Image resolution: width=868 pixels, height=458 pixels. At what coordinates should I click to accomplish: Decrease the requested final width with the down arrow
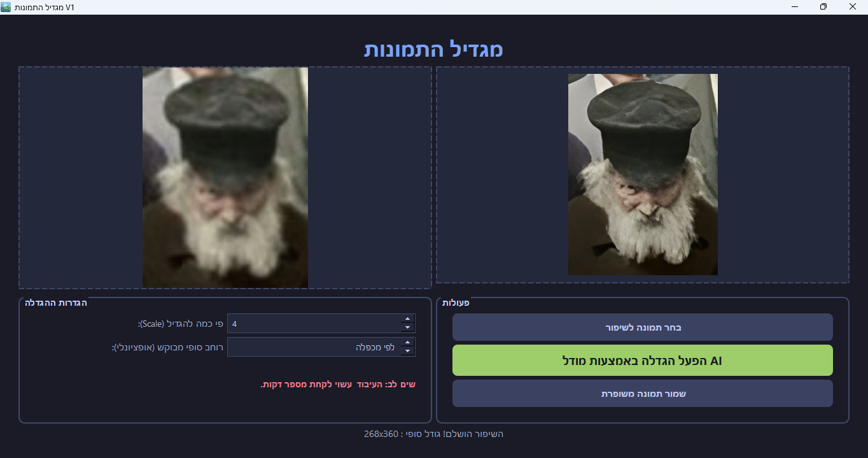[408, 352]
